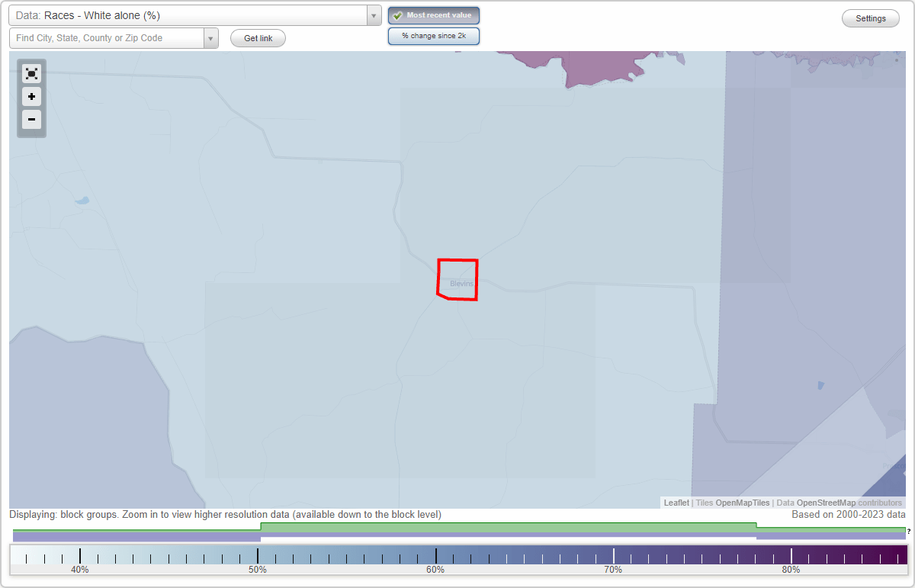Click the checkmark on Most recent value
Screen dimensions: 915x588
pyautogui.click(x=398, y=14)
